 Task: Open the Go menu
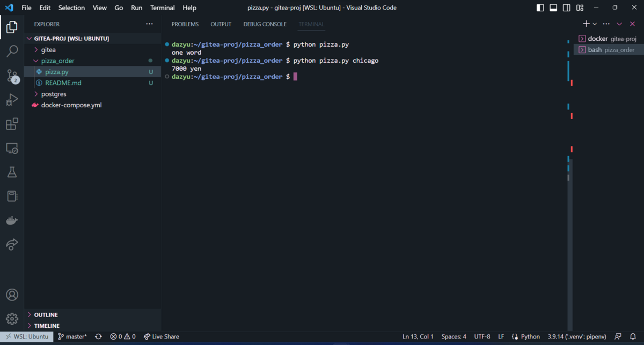tap(119, 8)
